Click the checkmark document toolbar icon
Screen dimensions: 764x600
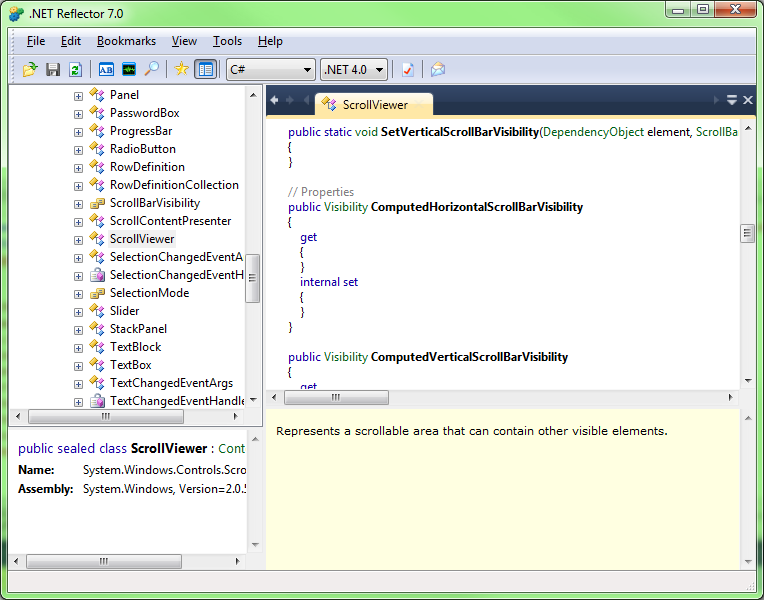pyautogui.click(x=408, y=69)
